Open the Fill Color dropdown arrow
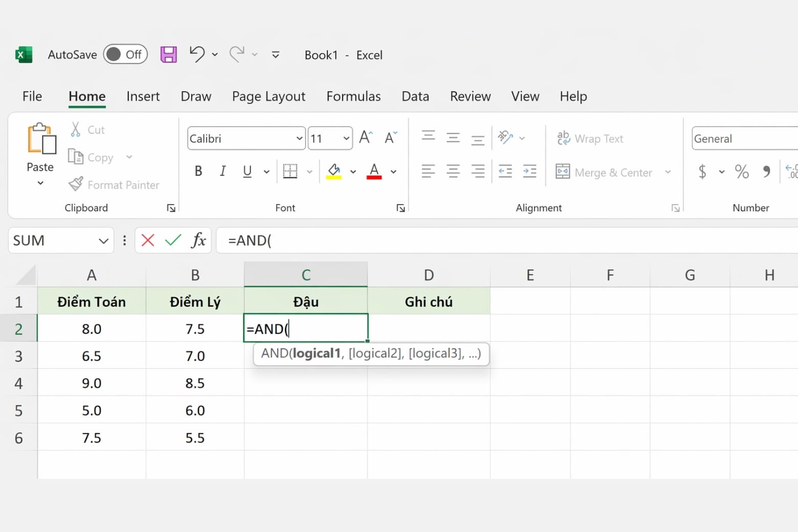The width and height of the screenshot is (798, 532). pyautogui.click(x=353, y=172)
